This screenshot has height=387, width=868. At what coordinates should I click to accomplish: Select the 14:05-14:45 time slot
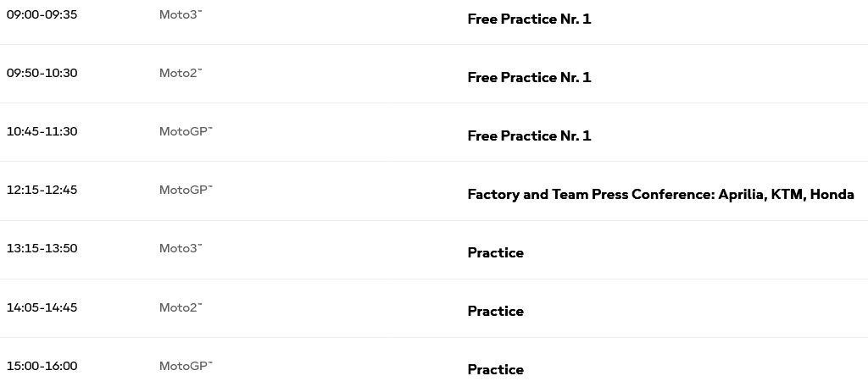(x=42, y=307)
